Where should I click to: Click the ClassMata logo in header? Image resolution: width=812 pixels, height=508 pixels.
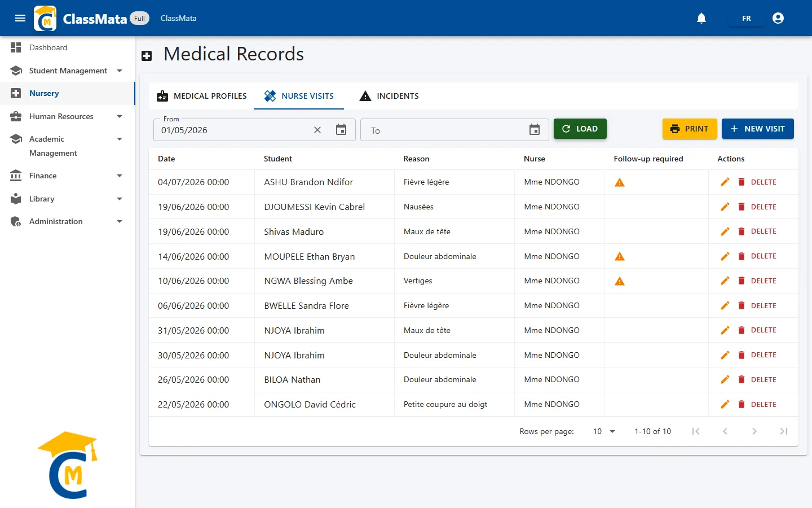click(x=45, y=18)
